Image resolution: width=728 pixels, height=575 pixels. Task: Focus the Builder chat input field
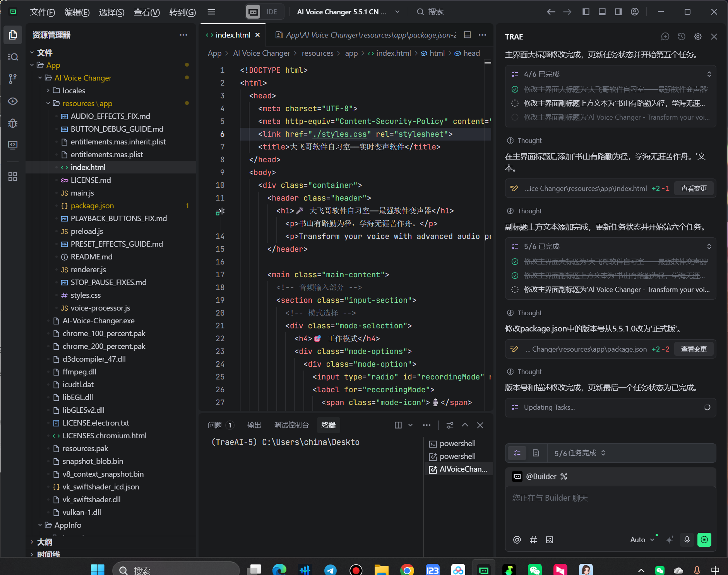pyautogui.click(x=610, y=507)
